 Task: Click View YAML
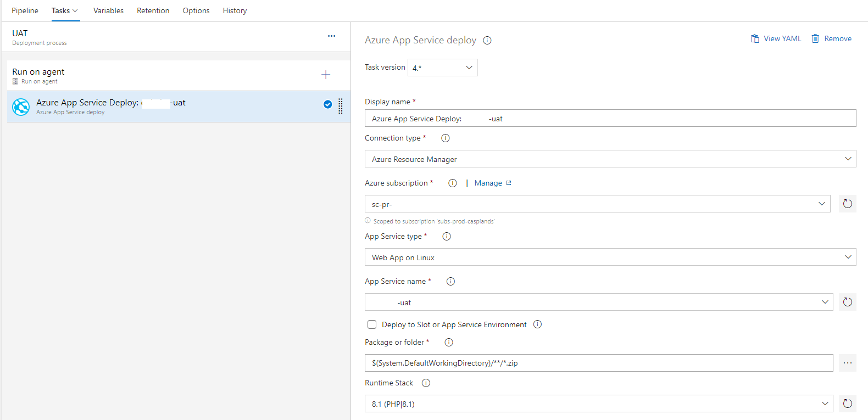(776, 38)
